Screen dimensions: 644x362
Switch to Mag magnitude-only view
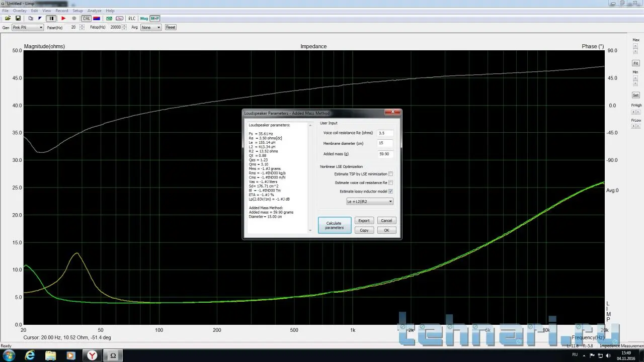click(x=144, y=19)
